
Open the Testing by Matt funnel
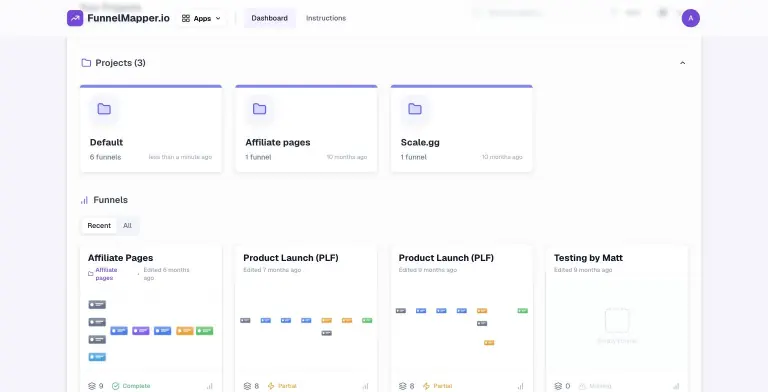[x=588, y=258]
